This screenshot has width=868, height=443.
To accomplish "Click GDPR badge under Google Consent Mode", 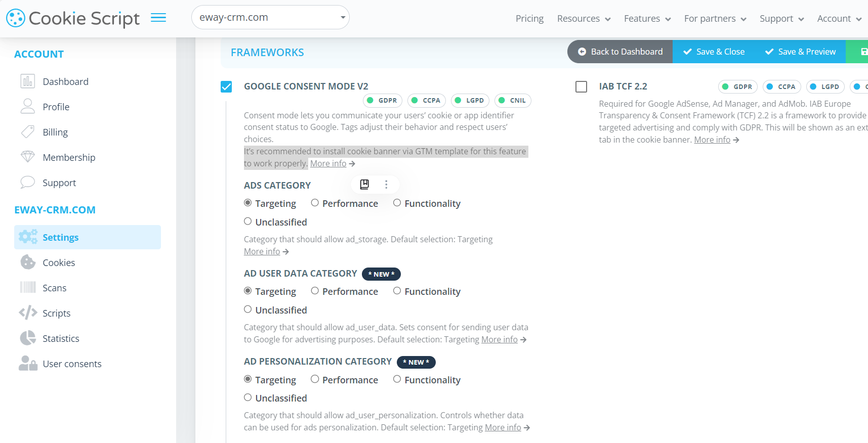I will pos(383,100).
